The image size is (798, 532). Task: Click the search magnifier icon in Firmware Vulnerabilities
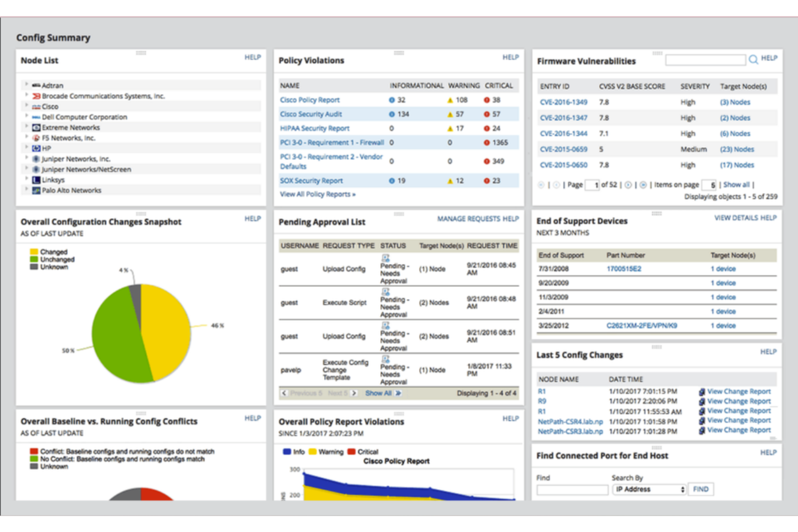753,59
